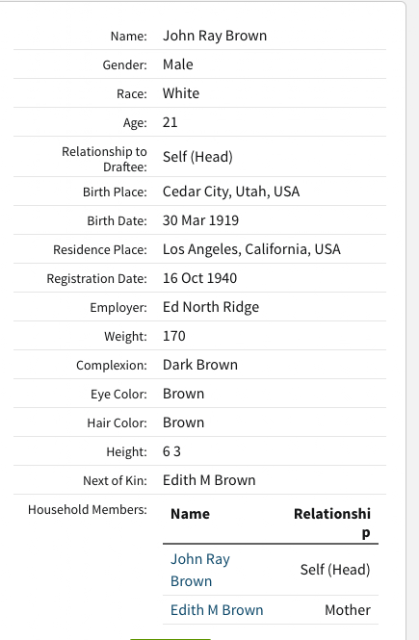The image size is (419, 640).
Task: Click the Height value 6 3
Action: pos(172,451)
